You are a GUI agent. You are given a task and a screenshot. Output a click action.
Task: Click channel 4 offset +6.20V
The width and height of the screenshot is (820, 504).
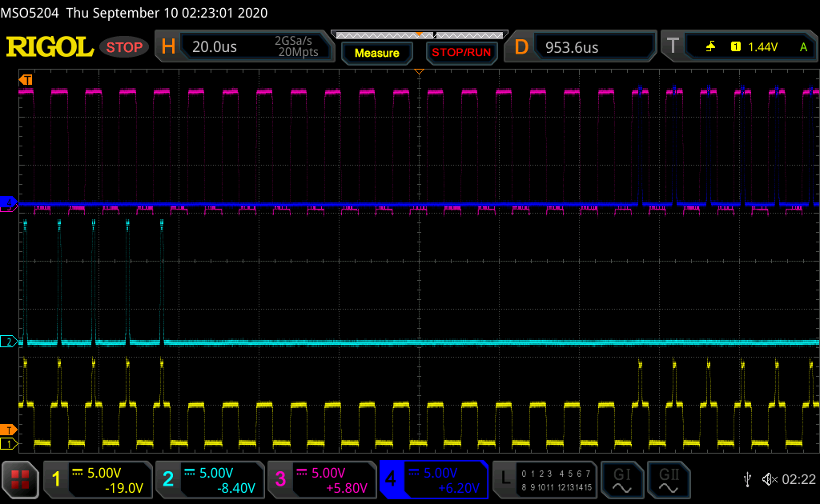tap(459, 488)
